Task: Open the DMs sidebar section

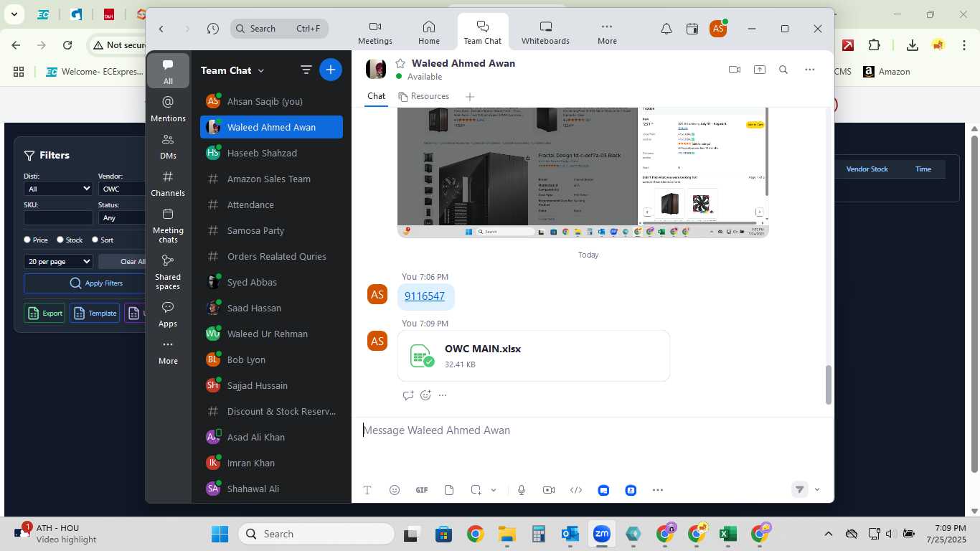Action: 168,146
